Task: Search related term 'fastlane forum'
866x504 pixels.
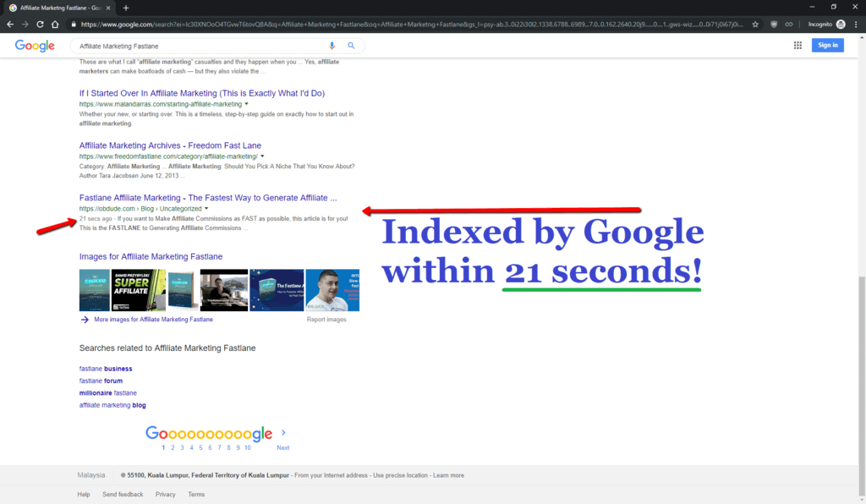Action: coord(101,381)
